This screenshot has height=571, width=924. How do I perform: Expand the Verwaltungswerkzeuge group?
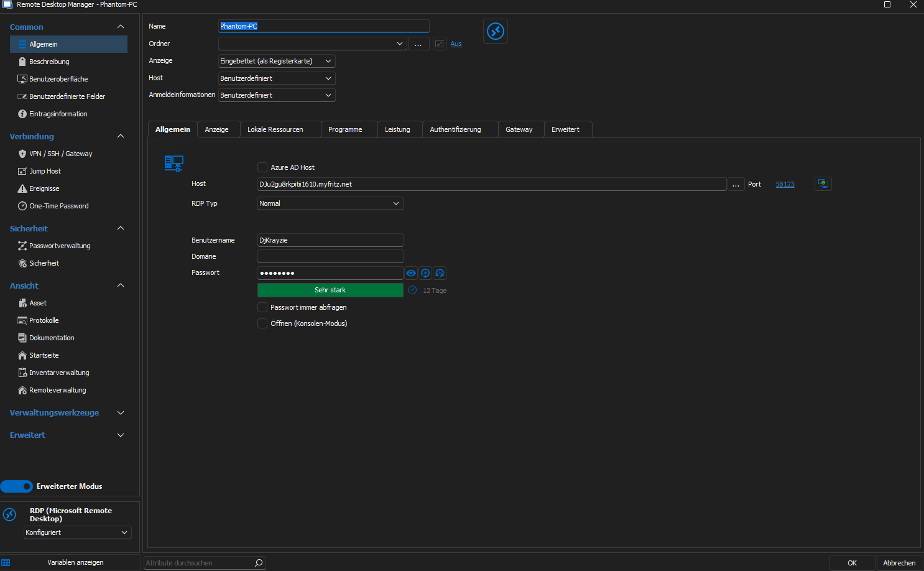pyautogui.click(x=121, y=412)
